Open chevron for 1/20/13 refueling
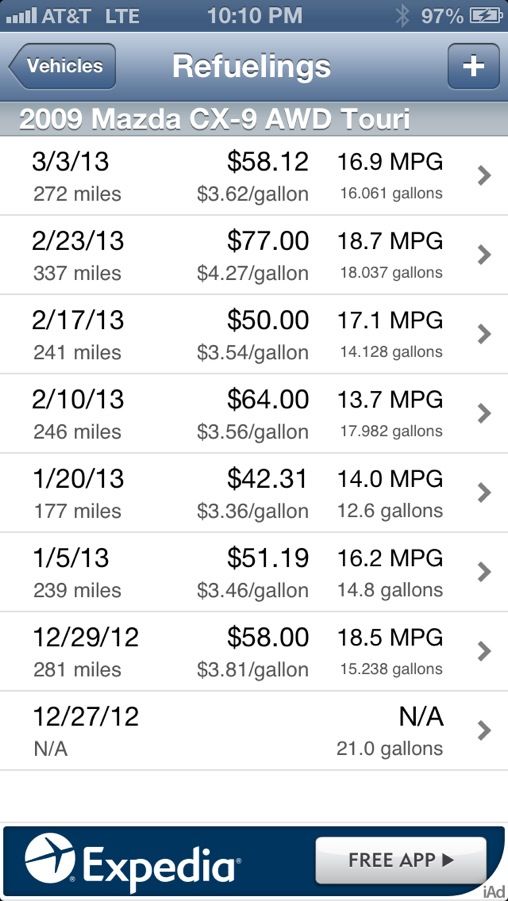 pyautogui.click(x=484, y=493)
